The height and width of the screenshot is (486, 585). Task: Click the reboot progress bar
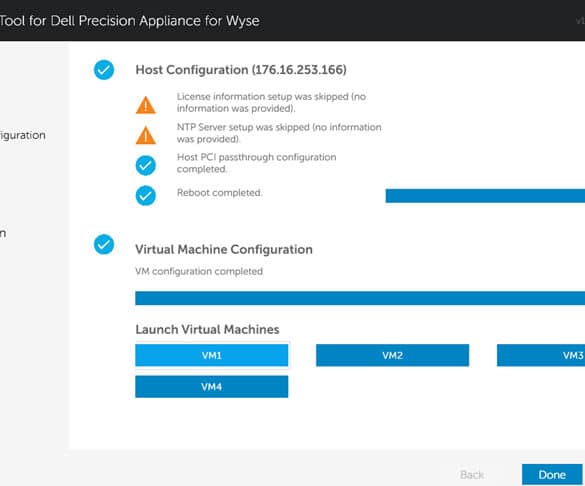coord(485,196)
